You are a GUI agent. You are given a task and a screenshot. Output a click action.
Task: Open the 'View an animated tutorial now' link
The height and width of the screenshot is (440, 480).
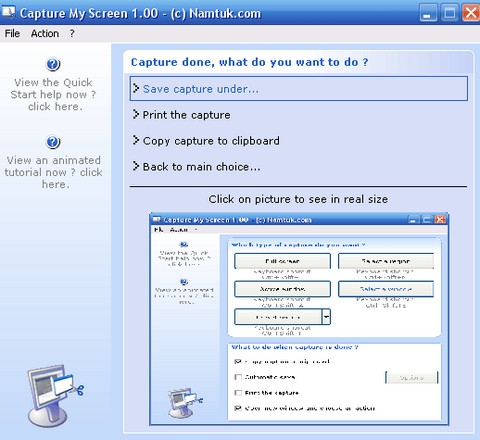(x=53, y=172)
